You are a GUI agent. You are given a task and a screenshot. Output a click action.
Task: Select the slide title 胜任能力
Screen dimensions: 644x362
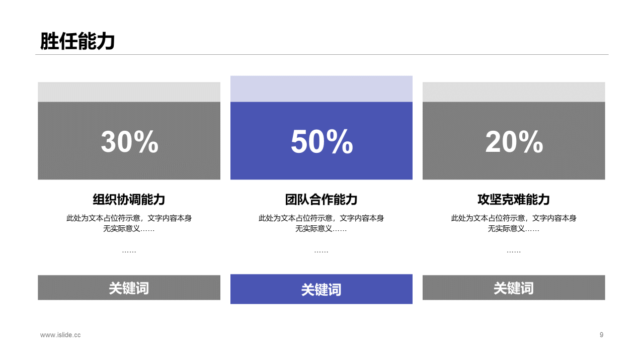77,41
